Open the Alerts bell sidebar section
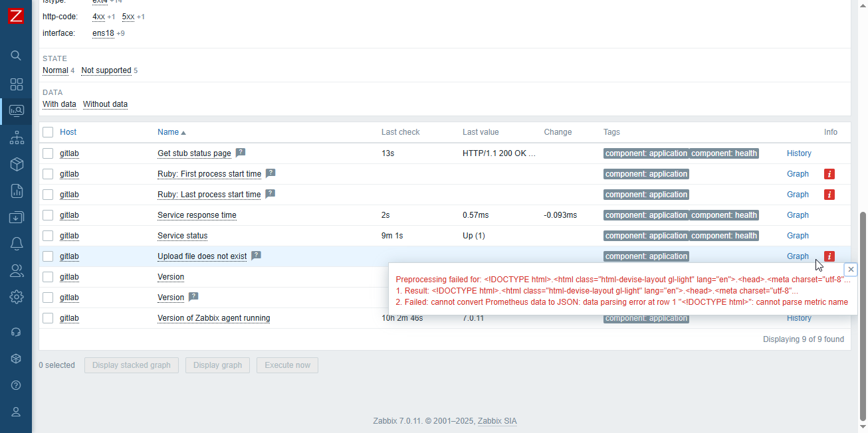 [x=16, y=244]
